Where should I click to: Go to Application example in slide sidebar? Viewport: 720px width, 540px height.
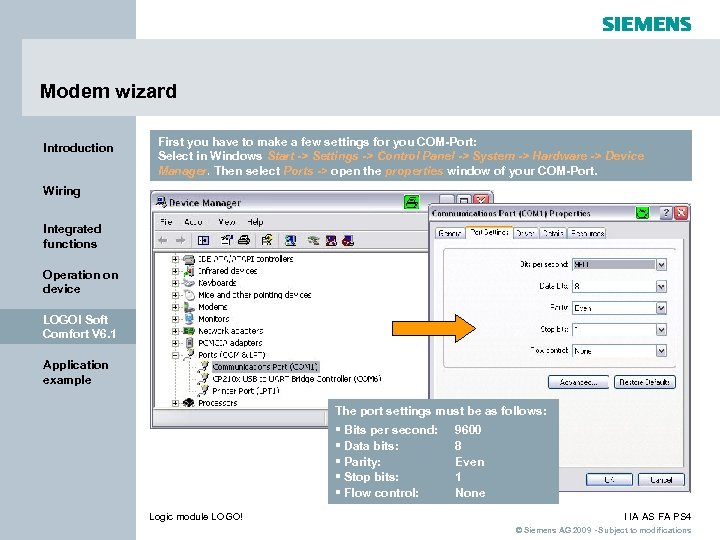pos(76,372)
